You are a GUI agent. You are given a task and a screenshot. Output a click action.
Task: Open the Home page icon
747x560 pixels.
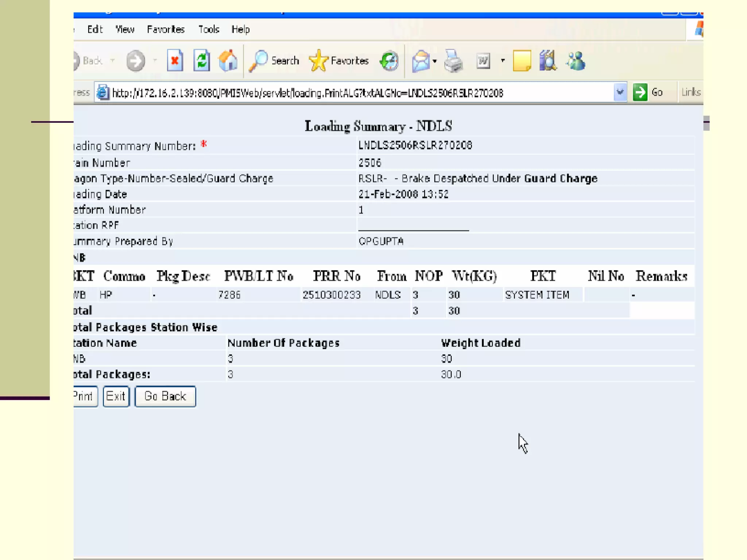click(228, 61)
